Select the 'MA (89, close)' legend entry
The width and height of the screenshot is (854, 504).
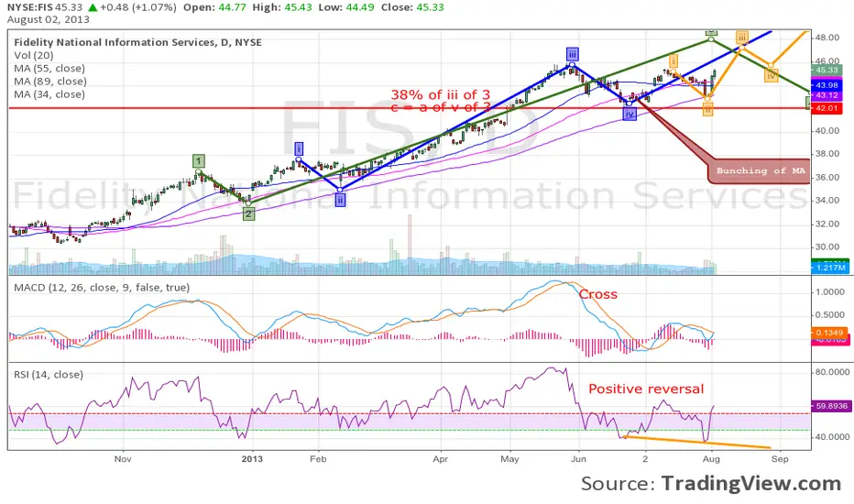point(50,82)
